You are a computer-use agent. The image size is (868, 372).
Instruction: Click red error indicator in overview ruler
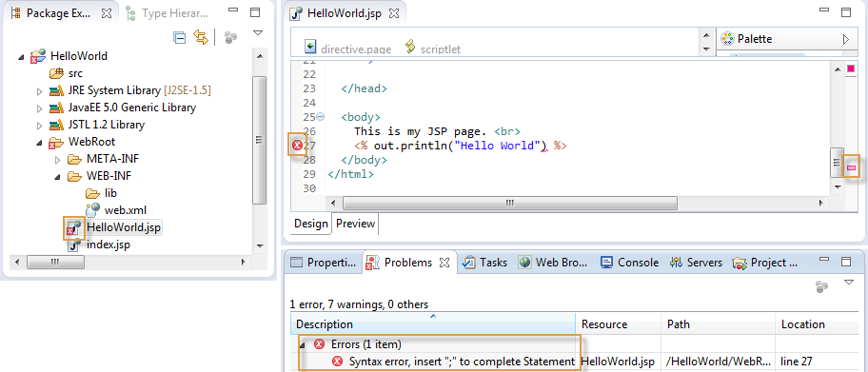click(852, 166)
